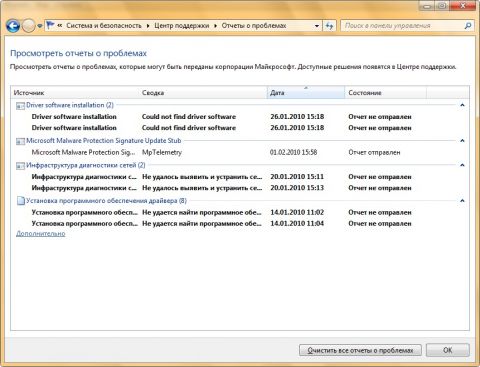This screenshot has width=480, height=367.
Task: Select driver install report dated 14.01.2010 11:02
Action: (240, 212)
